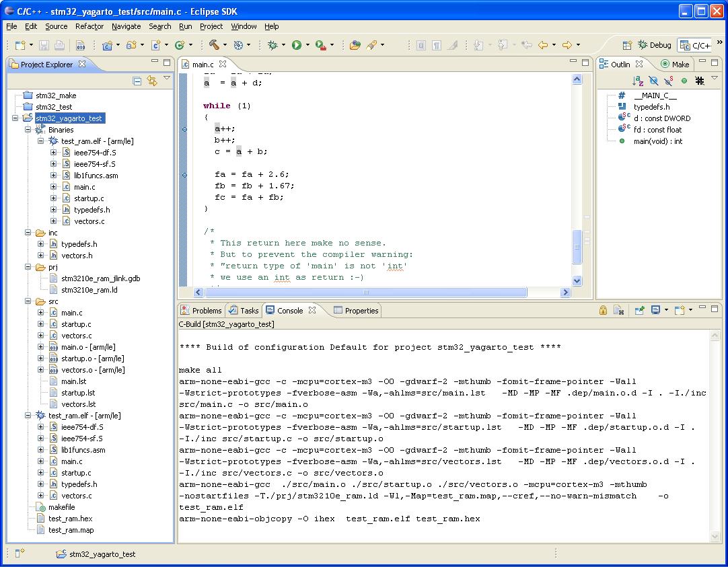The image size is (728, 567).
Task: Collapse the prj folder
Action: [28, 267]
